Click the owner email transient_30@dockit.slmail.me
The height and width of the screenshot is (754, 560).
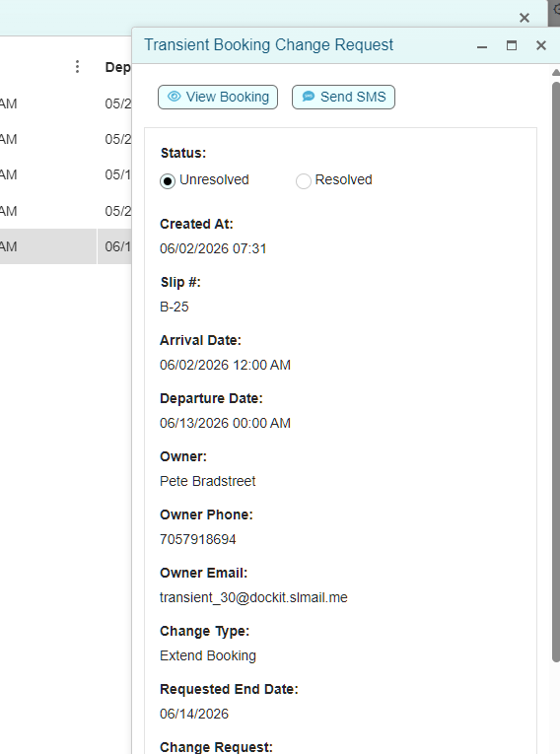(253, 597)
